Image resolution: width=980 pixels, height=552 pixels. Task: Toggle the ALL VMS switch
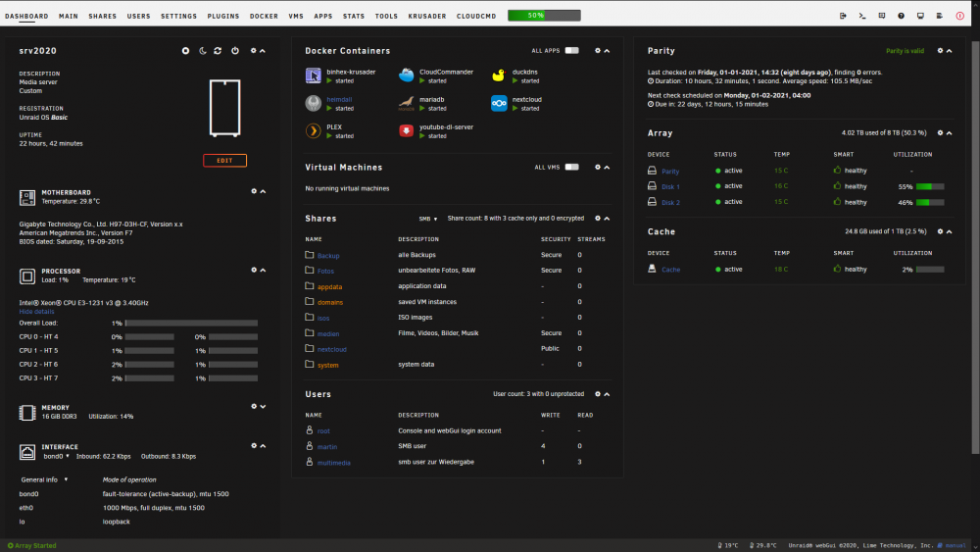(572, 167)
